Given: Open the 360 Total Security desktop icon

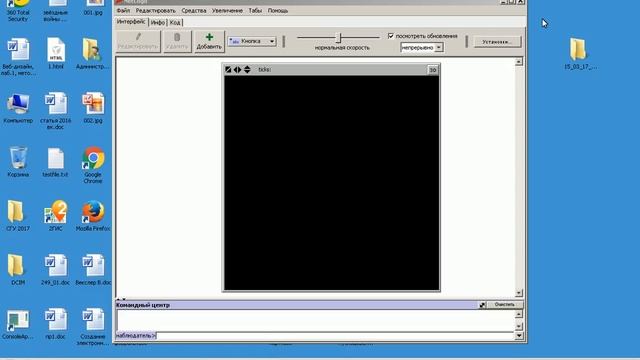Looking at the screenshot, I should tap(18, 11).
